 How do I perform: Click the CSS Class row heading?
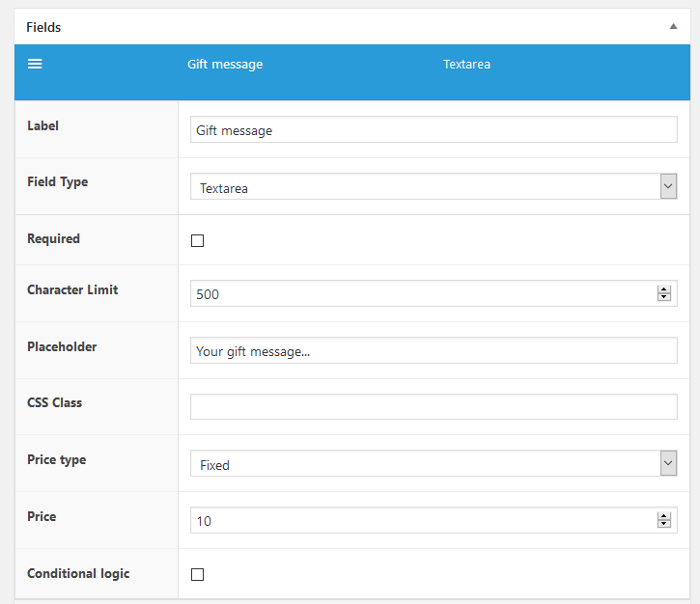[55, 402]
